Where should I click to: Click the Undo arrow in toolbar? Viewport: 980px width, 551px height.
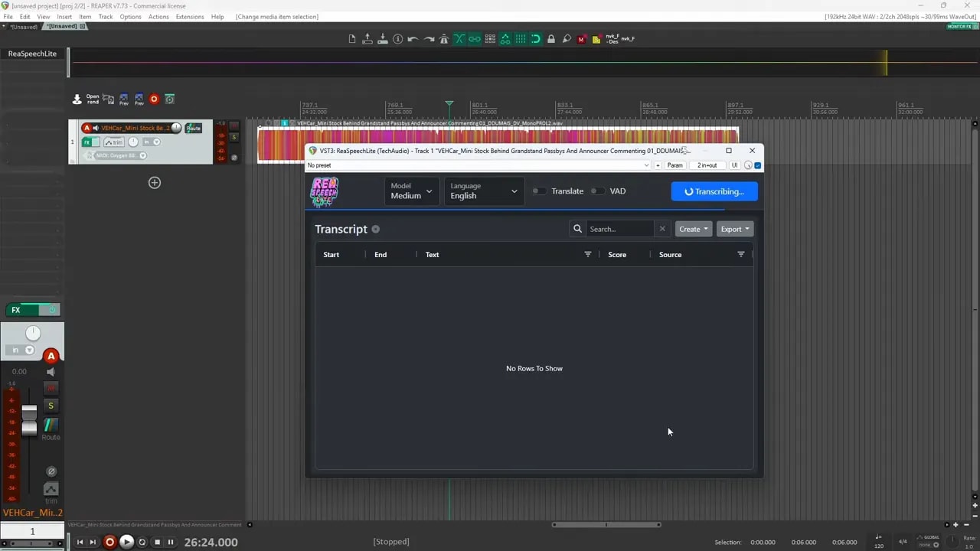click(x=413, y=39)
